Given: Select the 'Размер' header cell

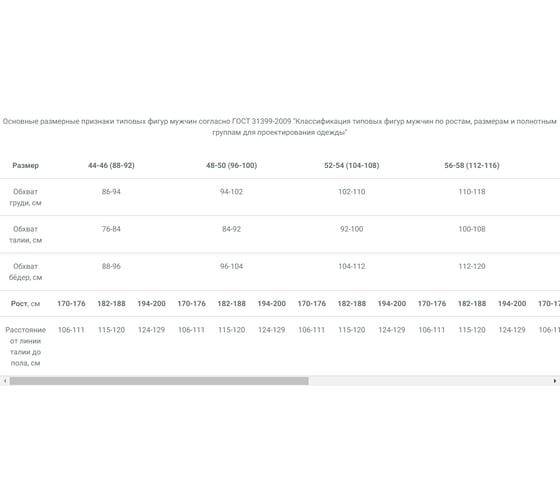Looking at the screenshot, I should coord(25,165).
